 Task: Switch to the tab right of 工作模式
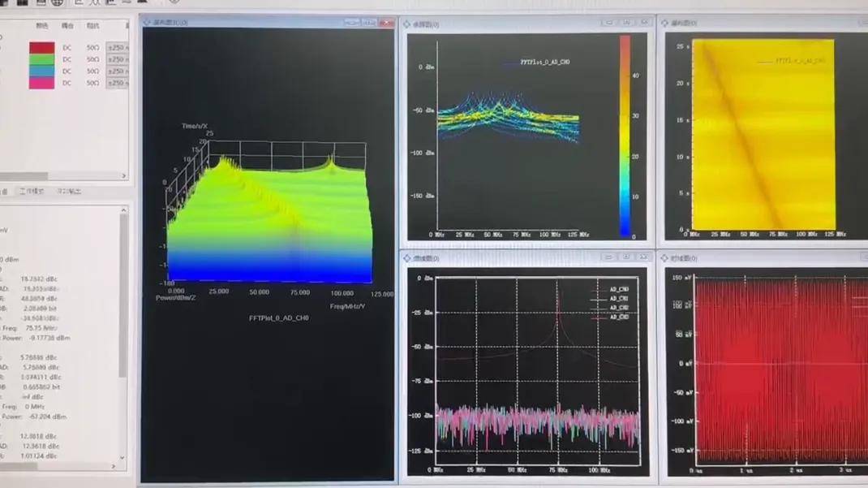tap(69, 191)
